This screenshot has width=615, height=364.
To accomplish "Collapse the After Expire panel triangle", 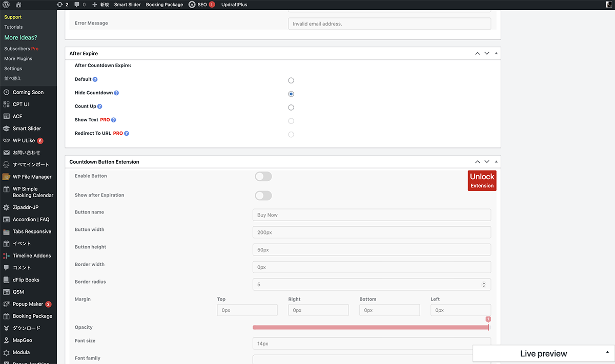I will point(496,53).
